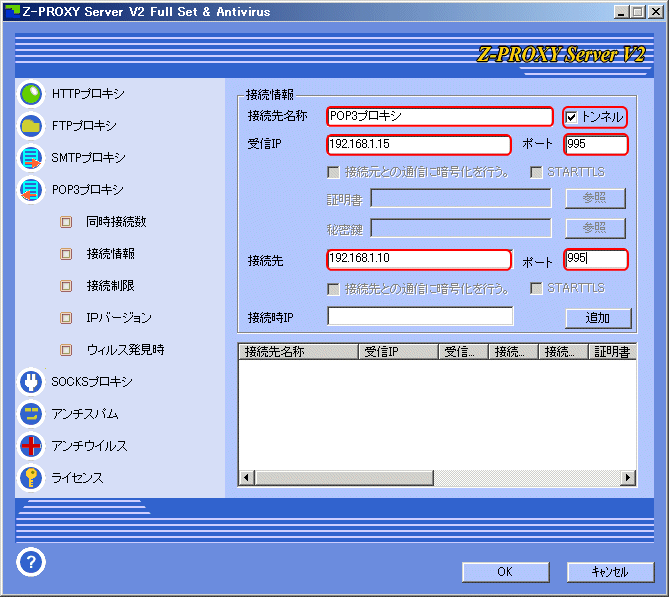Viewport: 669px width, 597px height.
Task: Click the horizontal scrollbar thumb
Action: click(344, 478)
